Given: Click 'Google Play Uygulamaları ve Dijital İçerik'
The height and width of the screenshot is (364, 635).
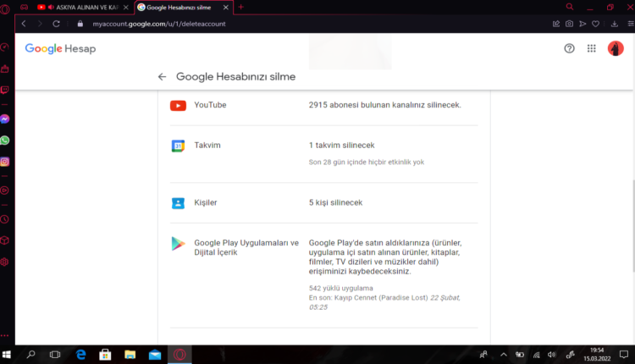Looking at the screenshot, I should [246, 247].
